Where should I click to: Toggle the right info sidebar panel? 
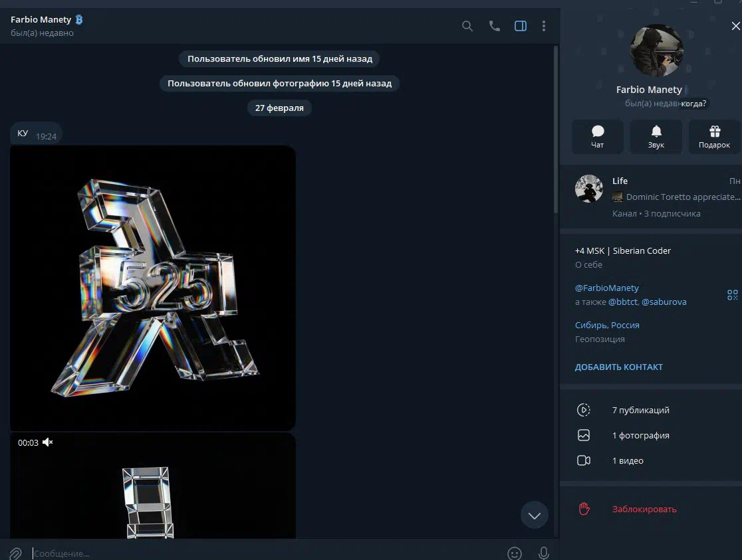pos(521,26)
